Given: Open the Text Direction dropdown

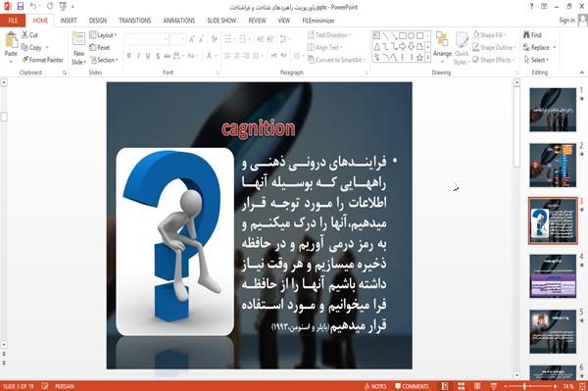Looking at the screenshot, I should point(329,35).
